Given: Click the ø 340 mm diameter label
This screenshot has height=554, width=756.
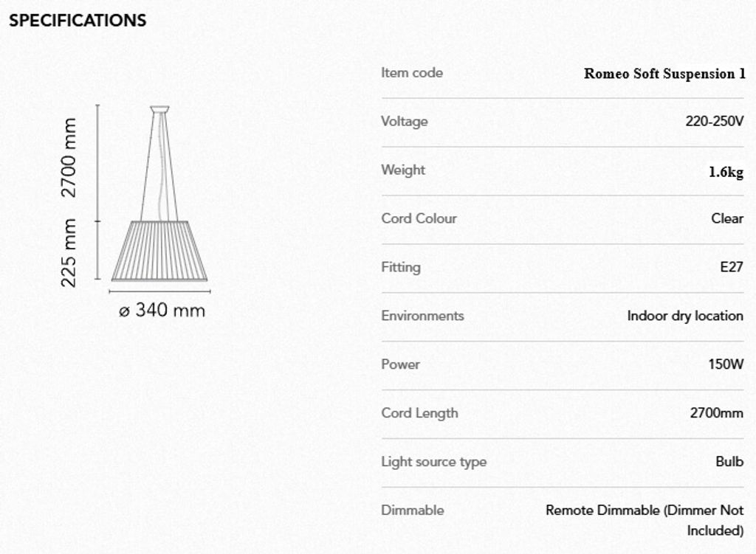Looking at the screenshot, I should (x=162, y=311).
